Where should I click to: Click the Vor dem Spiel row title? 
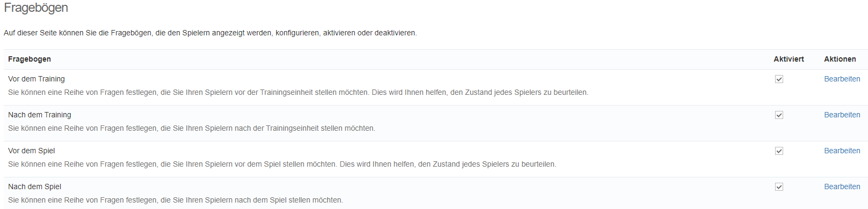pyautogui.click(x=32, y=151)
